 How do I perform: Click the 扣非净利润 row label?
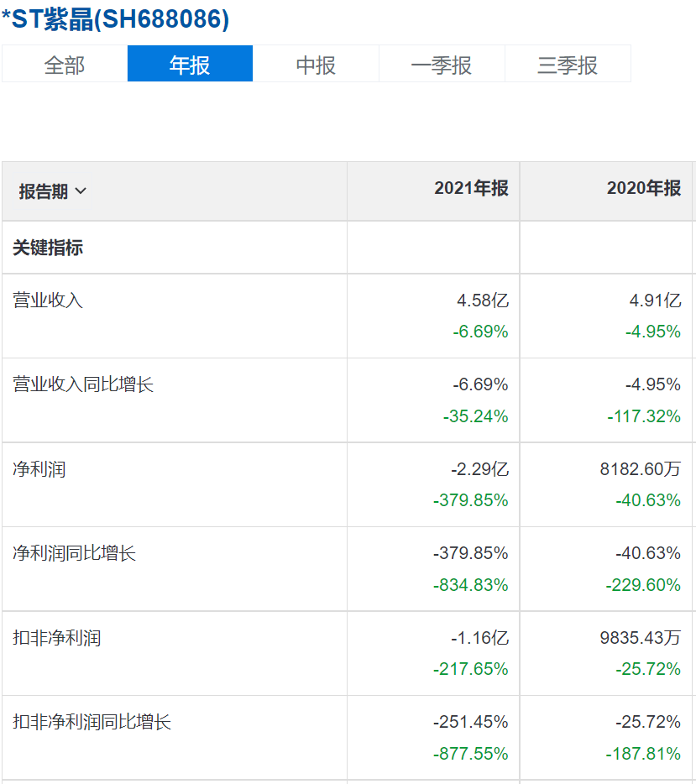(x=56, y=638)
